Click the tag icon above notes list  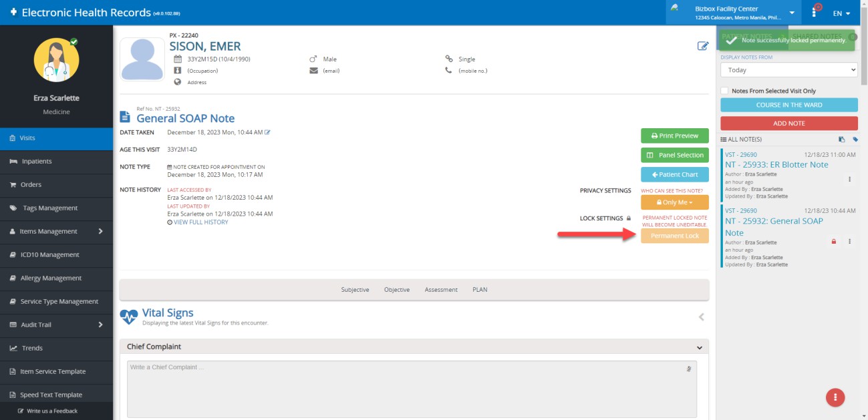click(855, 140)
